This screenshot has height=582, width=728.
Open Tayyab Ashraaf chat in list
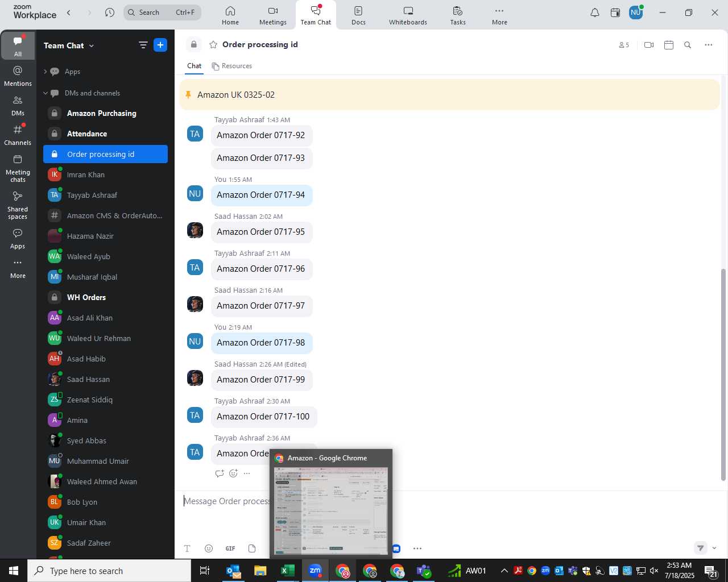tap(105, 195)
